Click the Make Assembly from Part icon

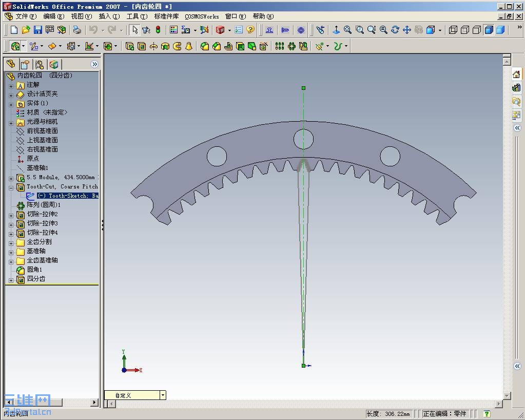pyautogui.click(x=62, y=30)
